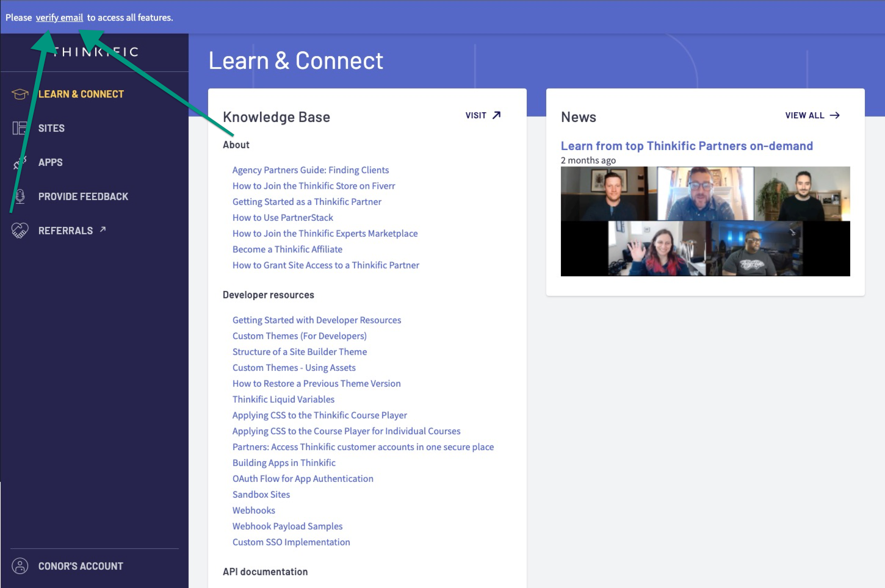This screenshot has width=885, height=588.
Task: Open OAuth Flow for App Authentication
Action: coord(303,479)
